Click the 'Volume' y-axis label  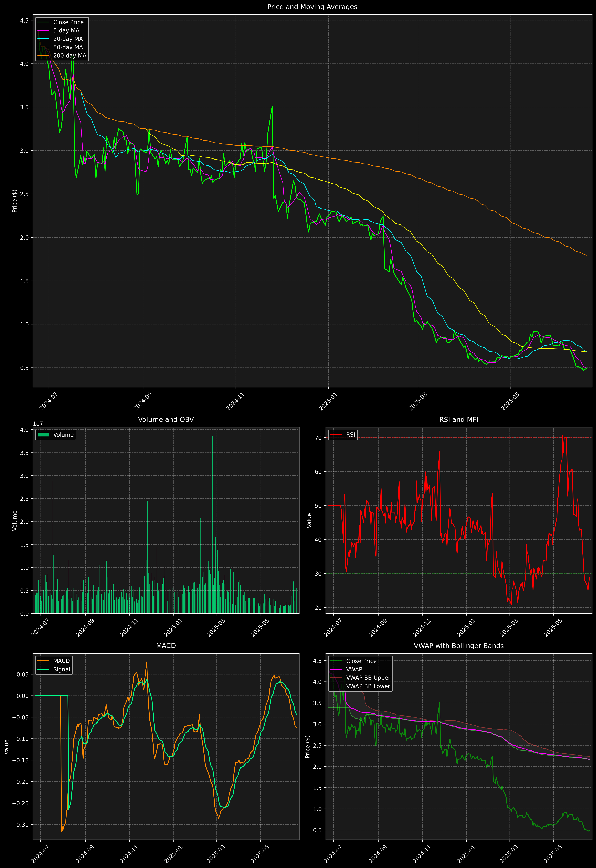[15, 520]
